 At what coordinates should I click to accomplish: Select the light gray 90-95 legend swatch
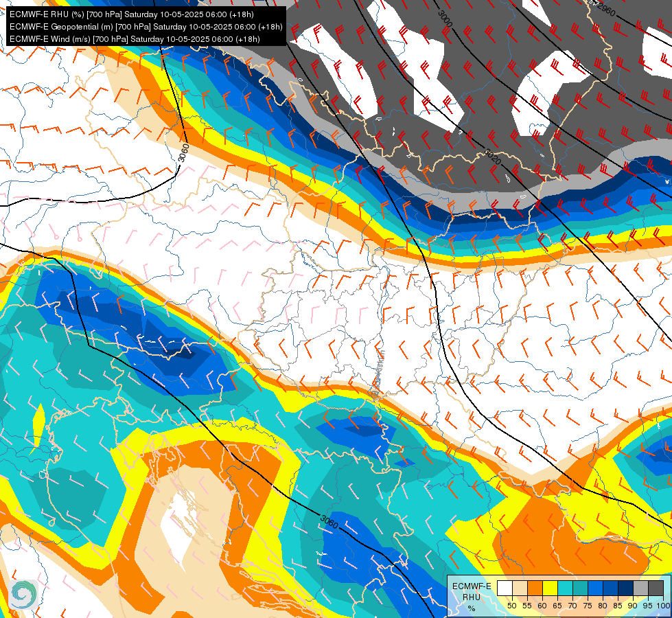(640, 588)
